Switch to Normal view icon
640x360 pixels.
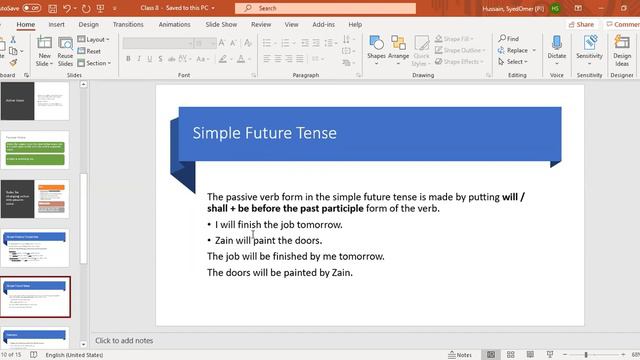tap(491, 355)
